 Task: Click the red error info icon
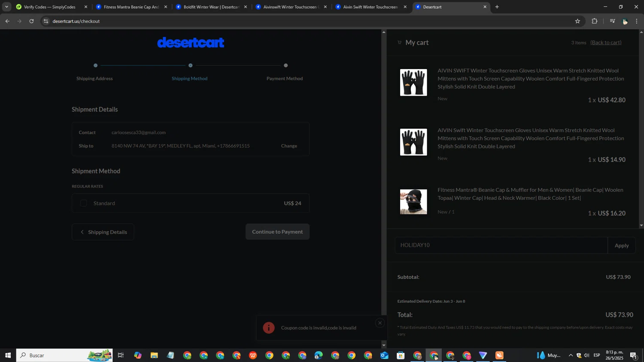tap(269, 328)
